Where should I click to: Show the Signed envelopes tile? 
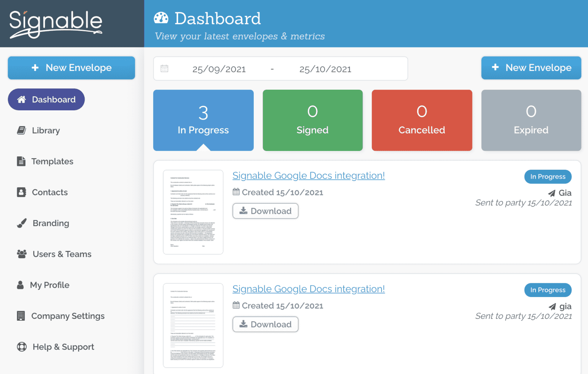pyautogui.click(x=312, y=120)
